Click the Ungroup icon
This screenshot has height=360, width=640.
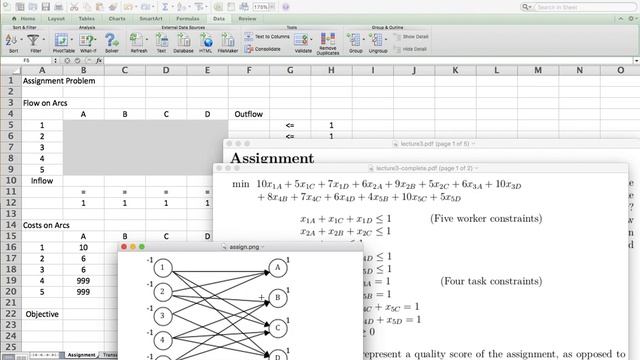[x=376, y=40]
